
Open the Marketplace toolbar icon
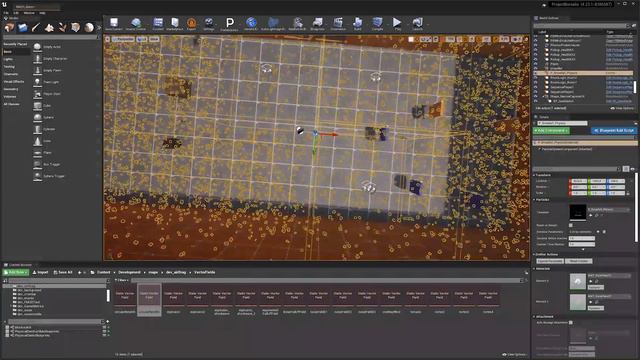pos(175,24)
